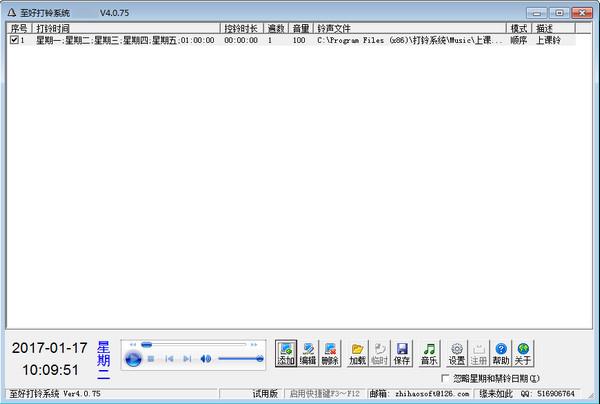Enable 忽略星期和禁铃日期 checkbox
Viewport: 600px width, 404px height.
(445, 379)
